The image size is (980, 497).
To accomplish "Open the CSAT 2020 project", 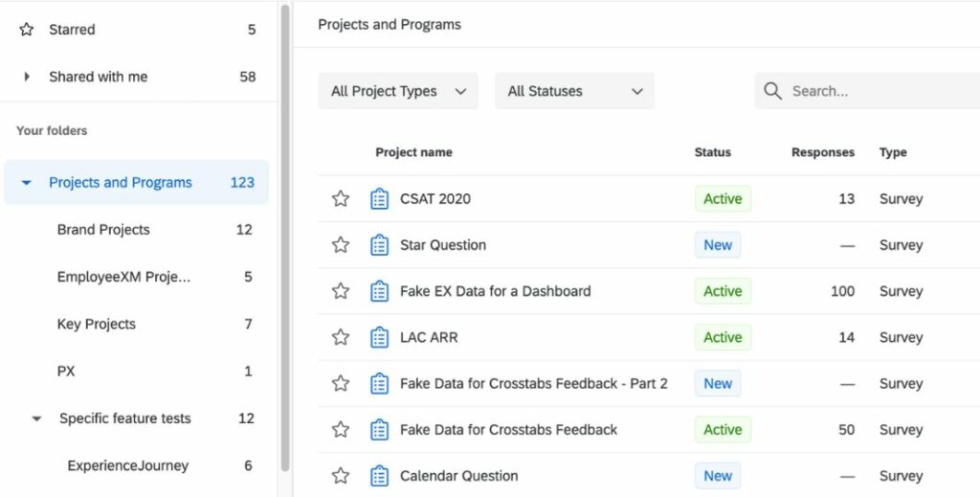I will click(435, 199).
